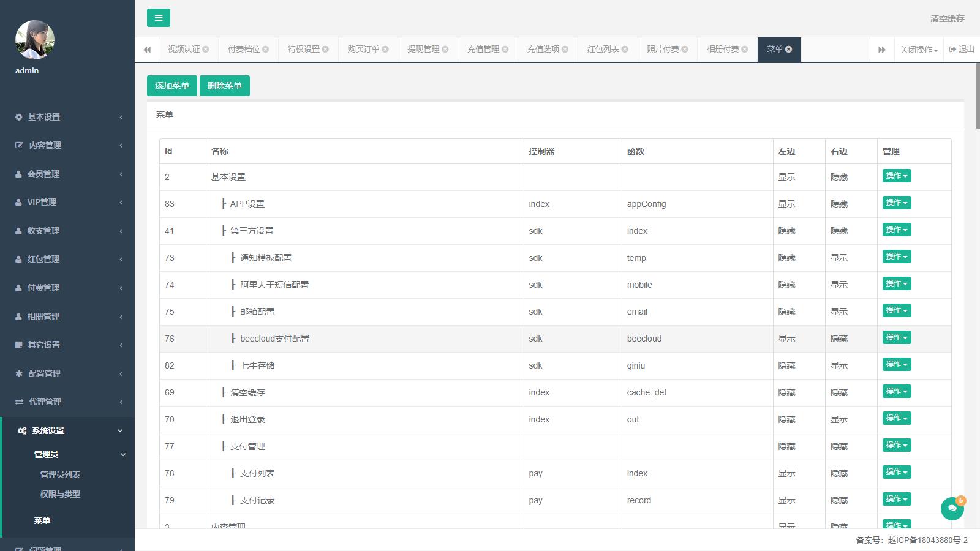Click the 删除菜单 button
This screenshot has width=980, height=551.
coord(224,86)
